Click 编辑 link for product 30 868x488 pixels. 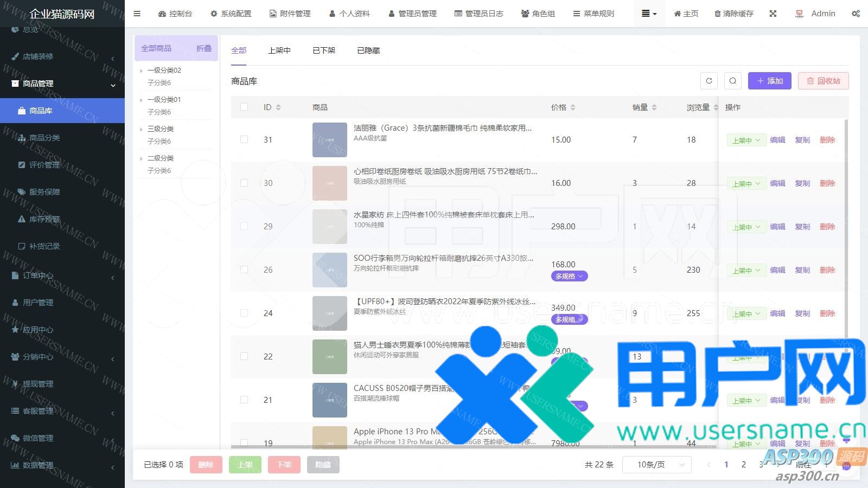tap(777, 183)
